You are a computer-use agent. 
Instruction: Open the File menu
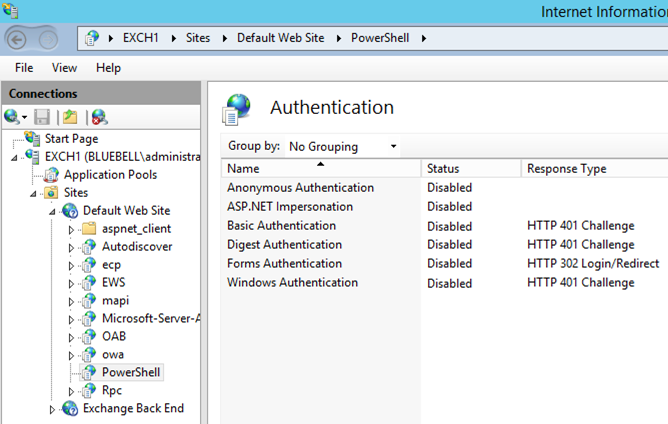point(24,68)
